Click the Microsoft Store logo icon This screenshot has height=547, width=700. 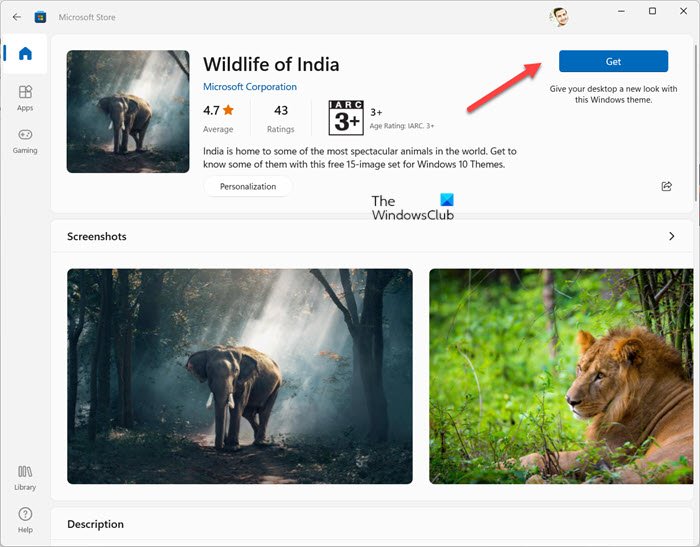(x=41, y=17)
